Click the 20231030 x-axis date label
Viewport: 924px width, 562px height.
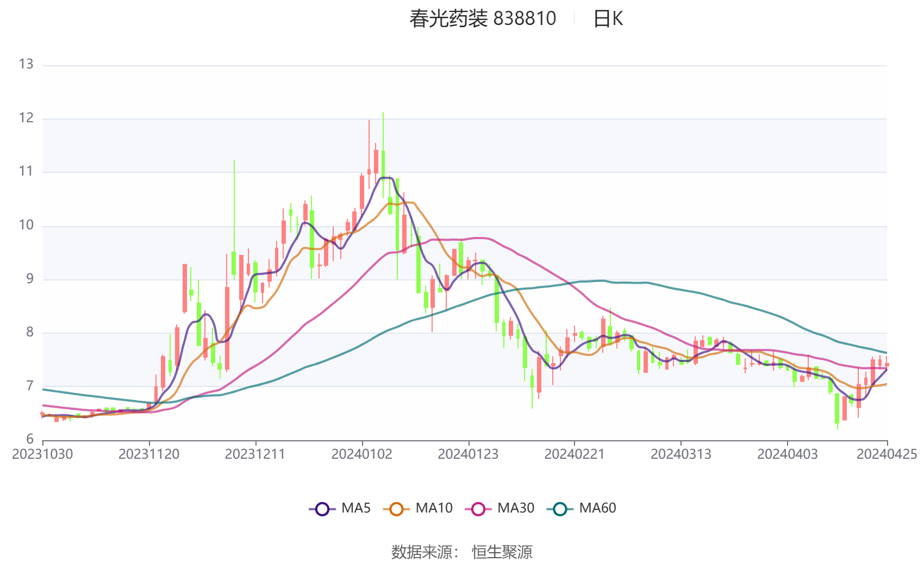[x=42, y=454]
